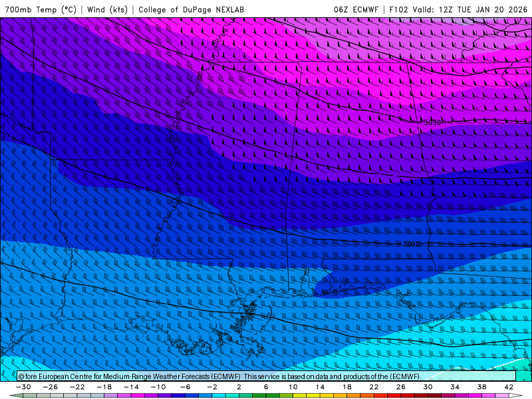Click the 10 value on the temperature scale
The width and height of the screenshot is (532, 399).
click(293, 387)
